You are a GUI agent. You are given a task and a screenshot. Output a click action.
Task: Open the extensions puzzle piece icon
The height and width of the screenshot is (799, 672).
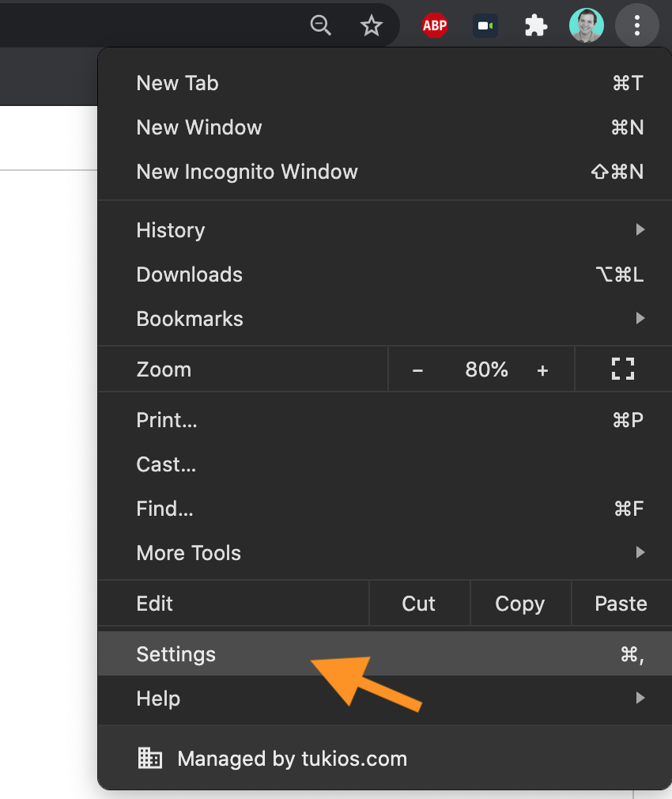pyautogui.click(x=536, y=25)
